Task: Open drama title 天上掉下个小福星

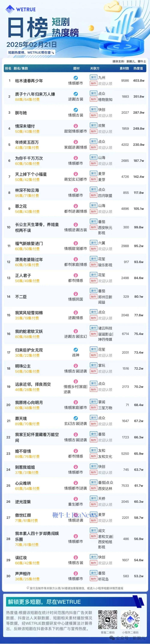Action: [31, 174]
